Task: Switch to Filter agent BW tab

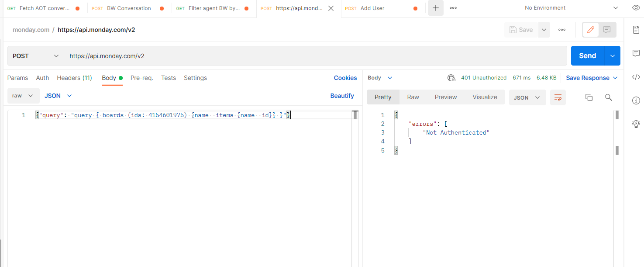Action: click(x=213, y=8)
